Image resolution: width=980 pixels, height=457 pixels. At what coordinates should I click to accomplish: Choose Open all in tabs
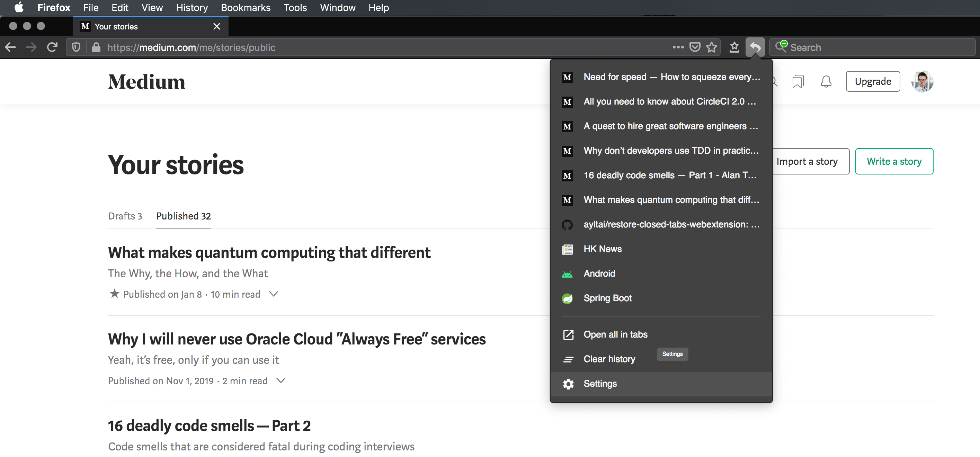(615, 334)
